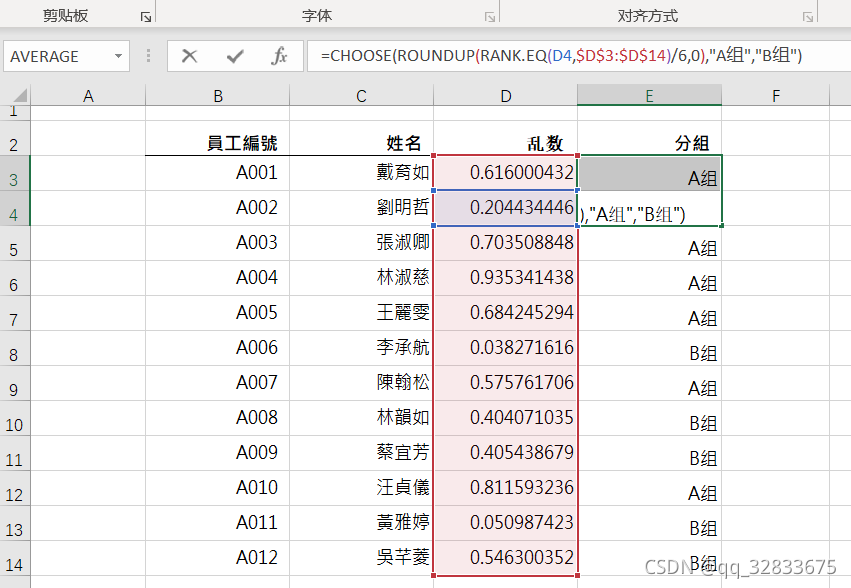Select cell with value 0.546300352
Image resolution: width=851 pixels, height=588 pixels.
click(505, 558)
